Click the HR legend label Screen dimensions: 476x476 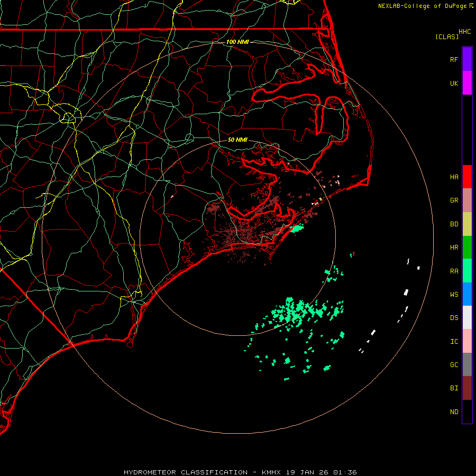tap(454, 248)
